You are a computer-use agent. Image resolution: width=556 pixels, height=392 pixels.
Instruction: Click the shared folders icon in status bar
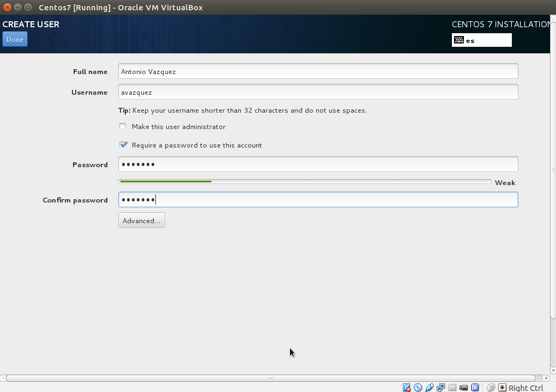(x=452, y=387)
